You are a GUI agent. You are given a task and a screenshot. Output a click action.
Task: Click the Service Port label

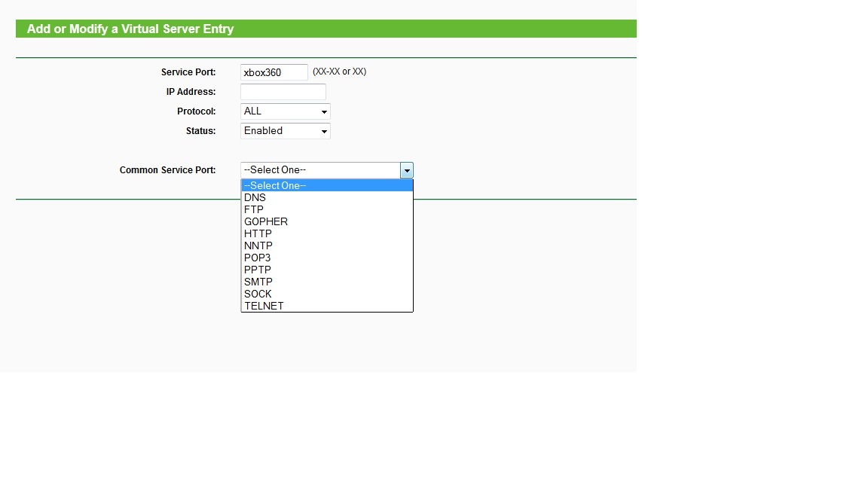tap(188, 72)
